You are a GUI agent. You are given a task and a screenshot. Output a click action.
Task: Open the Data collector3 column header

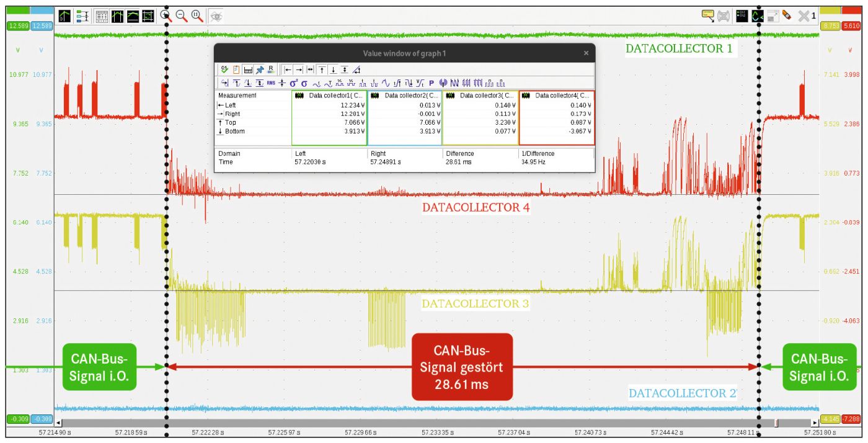click(480, 96)
